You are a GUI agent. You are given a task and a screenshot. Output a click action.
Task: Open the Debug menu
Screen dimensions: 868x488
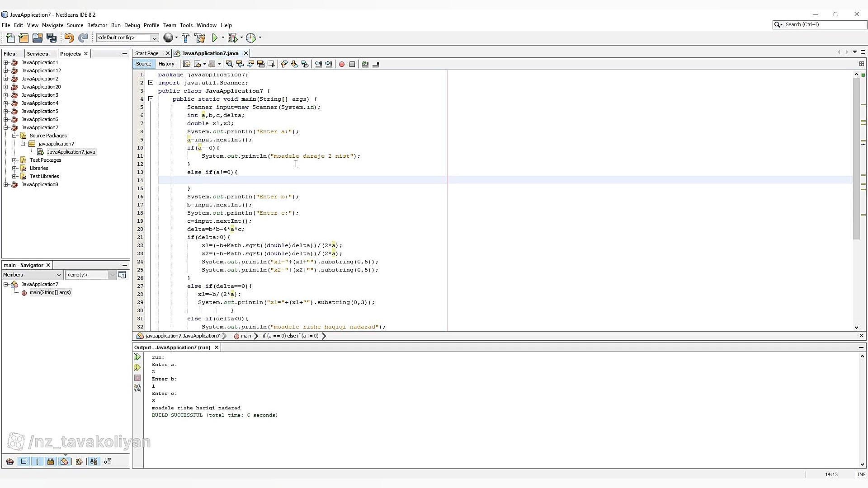click(x=132, y=25)
